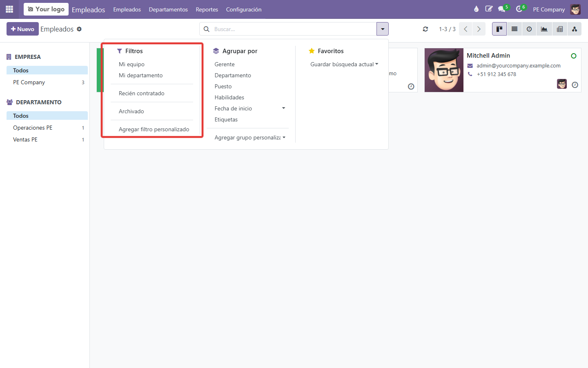Open Mitchell Admin's photo thumbnail
This screenshot has width=588, height=368.
[x=444, y=70]
